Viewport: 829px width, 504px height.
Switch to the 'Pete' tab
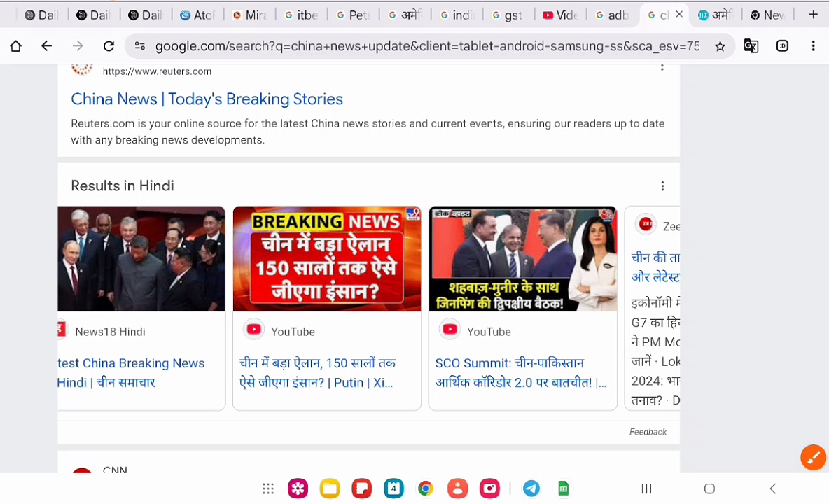click(x=353, y=15)
